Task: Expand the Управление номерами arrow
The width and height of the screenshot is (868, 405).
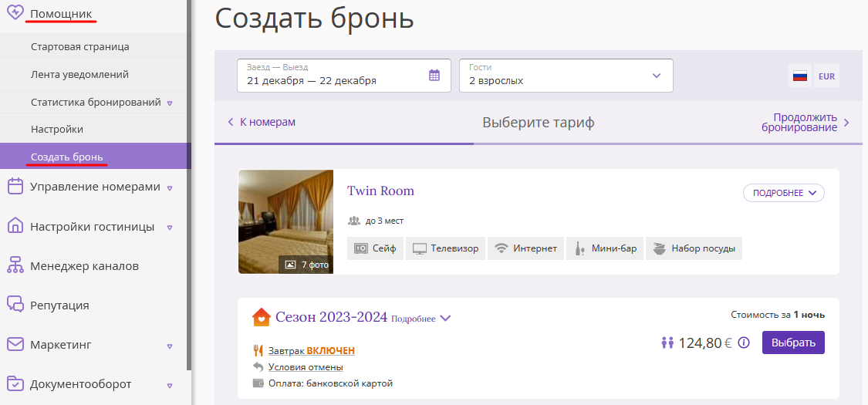Action: click(170, 187)
